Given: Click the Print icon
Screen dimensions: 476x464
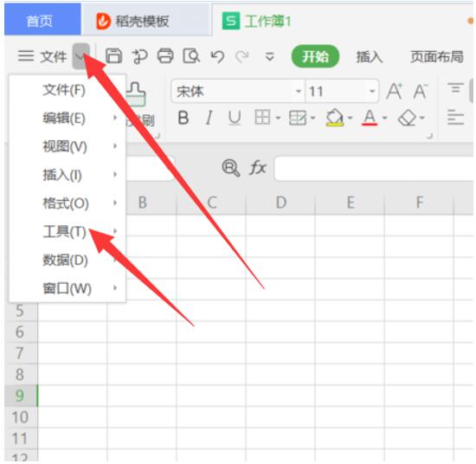Looking at the screenshot, I should click(165, 56).
